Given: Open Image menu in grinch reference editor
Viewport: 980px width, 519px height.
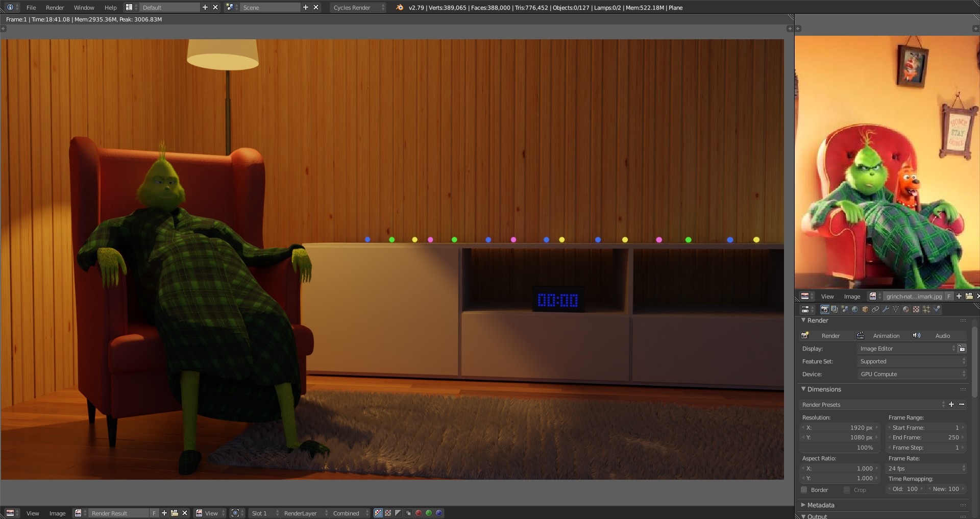Looking at the screenshot, I should pyautogui.click(x=852, y=296).
